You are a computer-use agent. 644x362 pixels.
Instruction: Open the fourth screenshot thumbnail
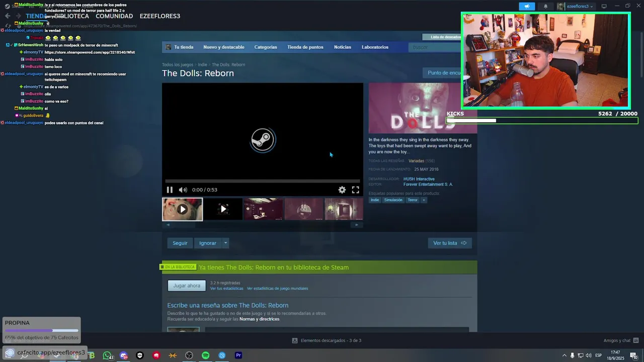point(304,209)
